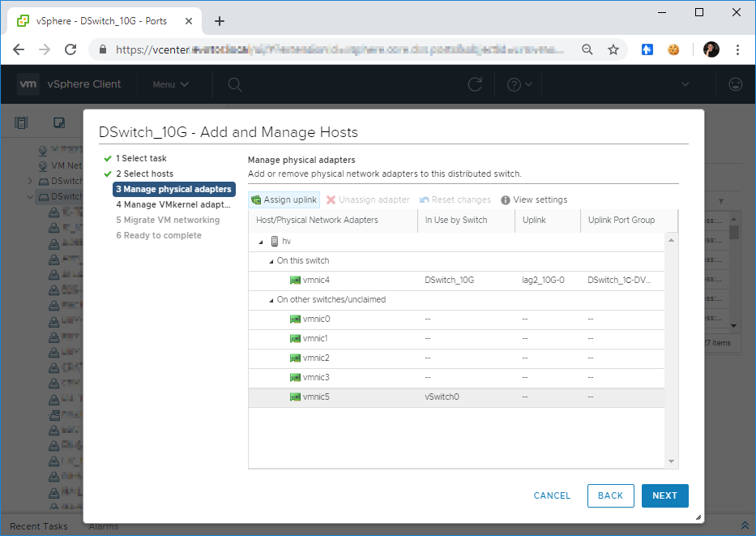Click the vm logo icon
The height and width of the screenshot is (536, 756).
pyautogui.click(x=28, y=84)
